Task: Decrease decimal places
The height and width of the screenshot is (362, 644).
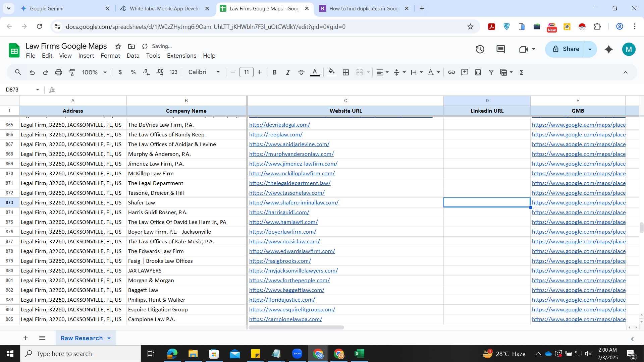Action: pyautogui.click(x=147, y=72)
